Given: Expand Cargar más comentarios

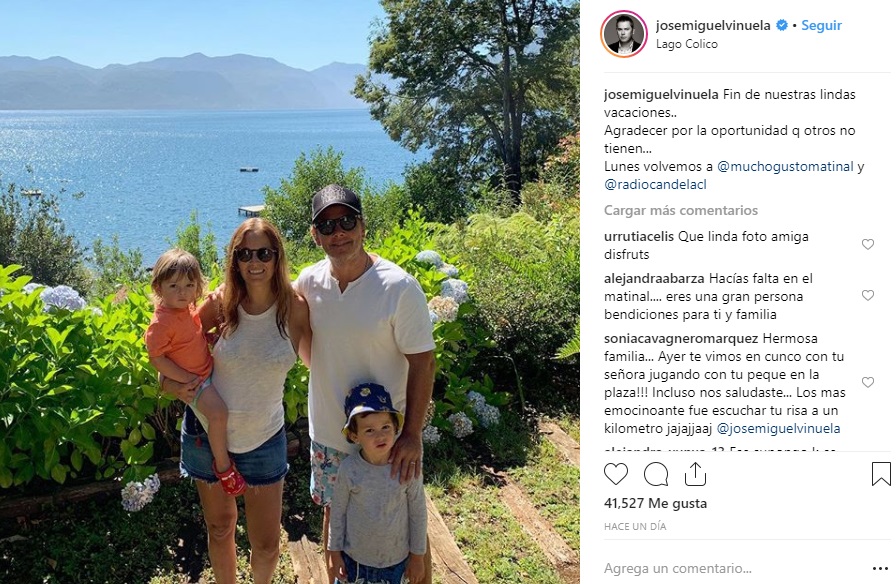Looking at the screenshot, I should point(681,210).
